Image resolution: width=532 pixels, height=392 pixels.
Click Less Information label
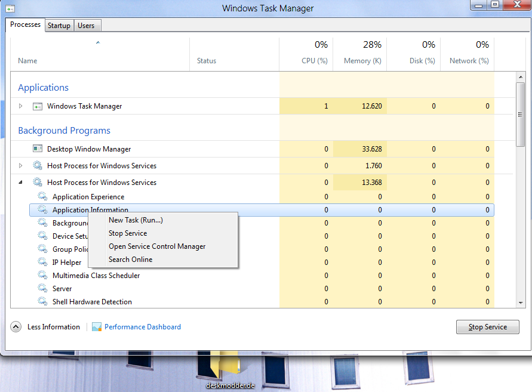click(x=54, y=327)
